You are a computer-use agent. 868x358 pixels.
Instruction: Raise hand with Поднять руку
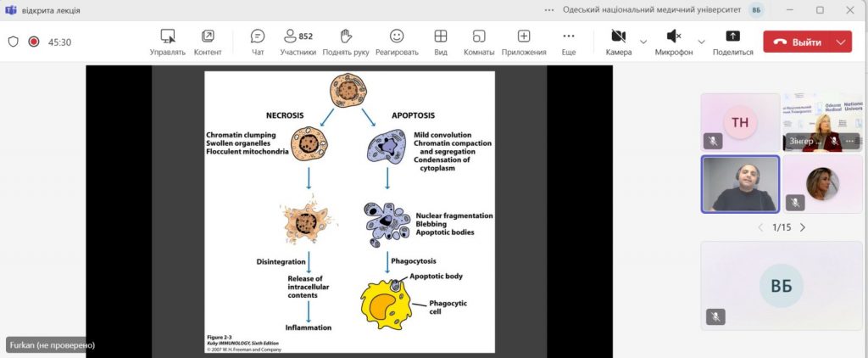point(345,42)
